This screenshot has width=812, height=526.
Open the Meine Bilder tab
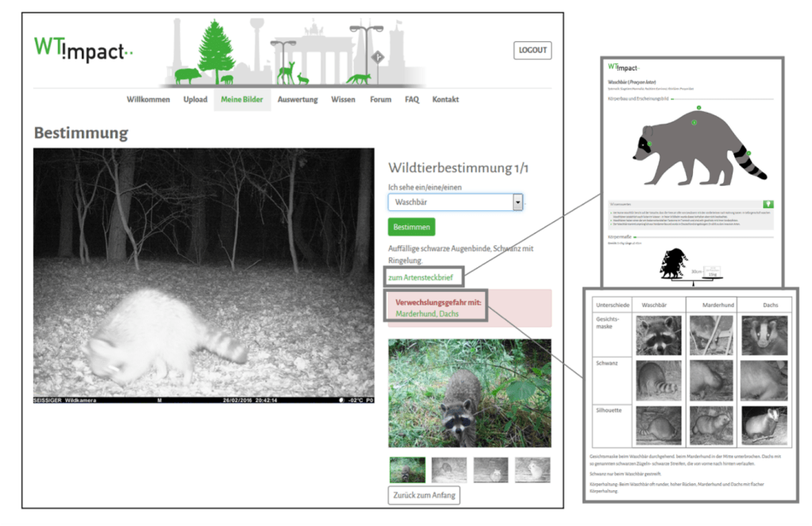(x=242, y=100)
